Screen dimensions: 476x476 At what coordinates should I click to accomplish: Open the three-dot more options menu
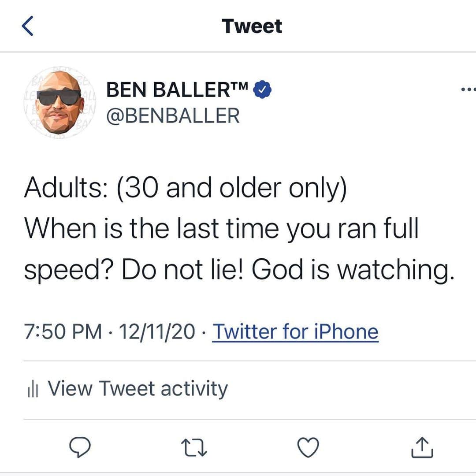(469, 89)
